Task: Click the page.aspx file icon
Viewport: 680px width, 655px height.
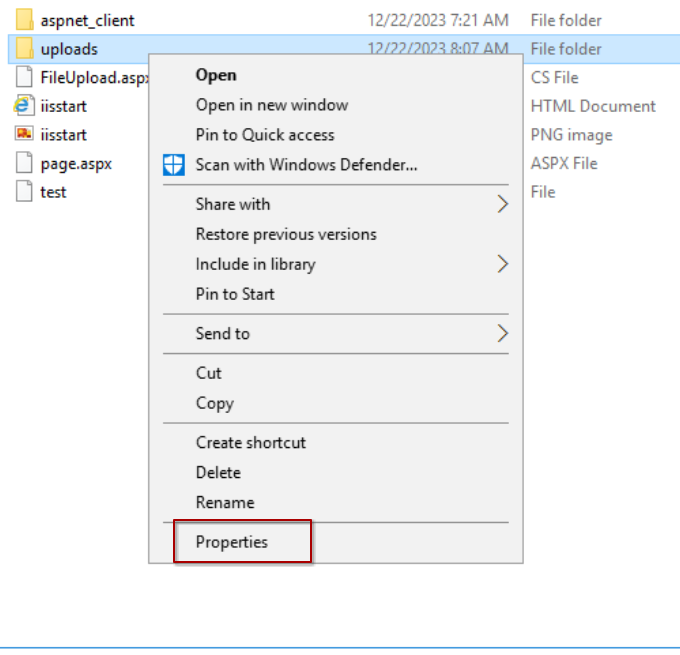Action: [x=25, y=164]
